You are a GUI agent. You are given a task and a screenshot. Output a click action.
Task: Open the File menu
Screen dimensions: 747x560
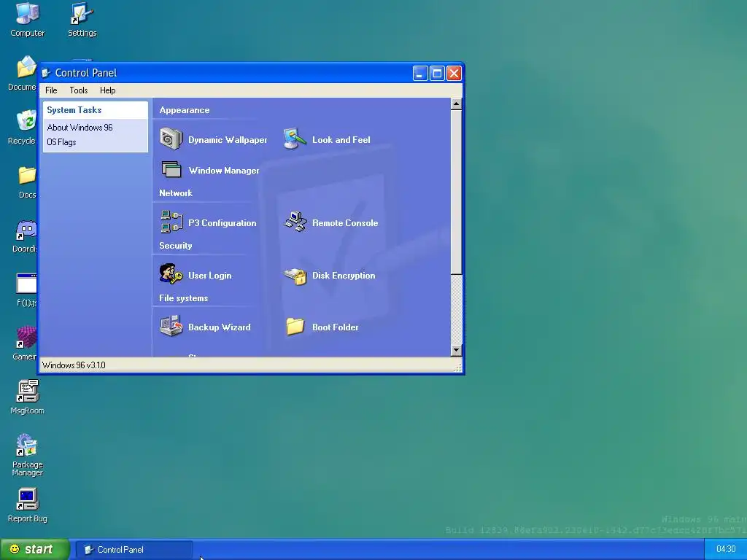(51, 90)
